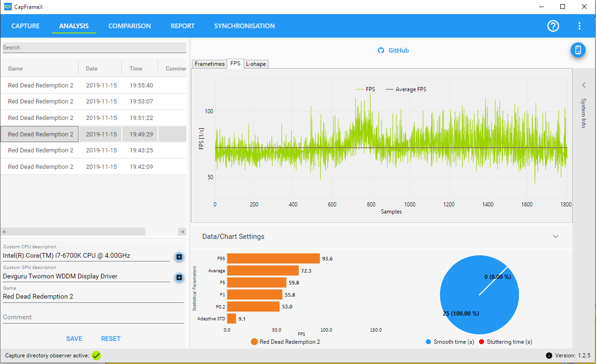Click the GitHub logo icon
The height and width of the screenshot is (364, 596).
coord(381,50)
